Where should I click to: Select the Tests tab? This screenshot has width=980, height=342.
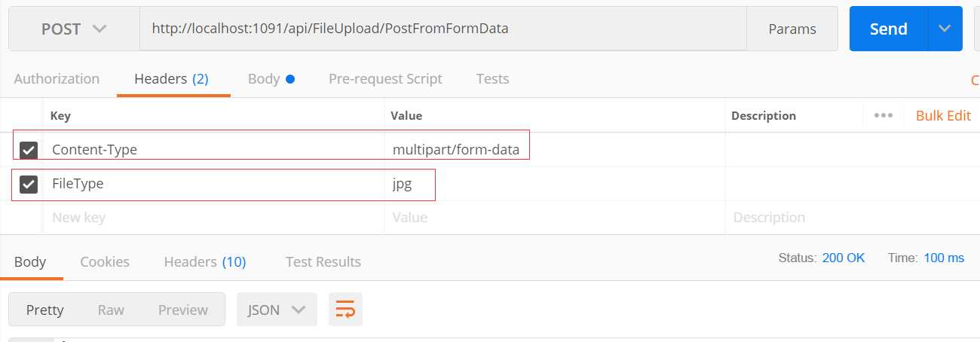pos(492,79)
